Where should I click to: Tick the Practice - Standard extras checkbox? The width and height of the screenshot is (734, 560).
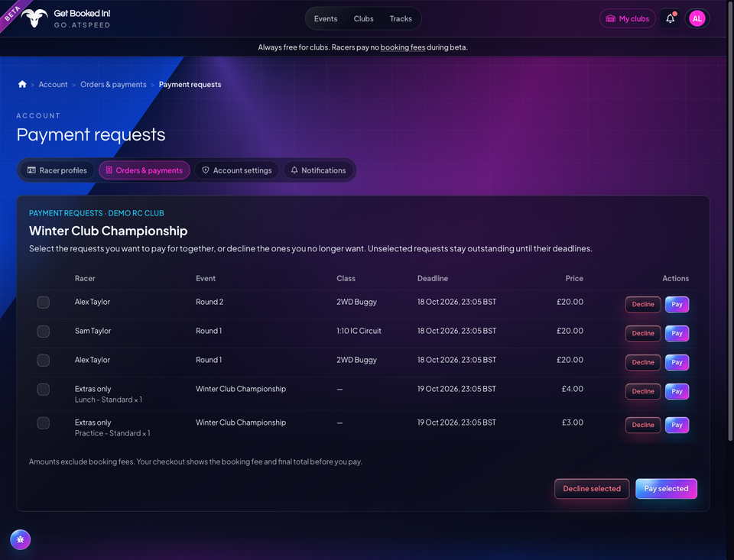point(43,423)
